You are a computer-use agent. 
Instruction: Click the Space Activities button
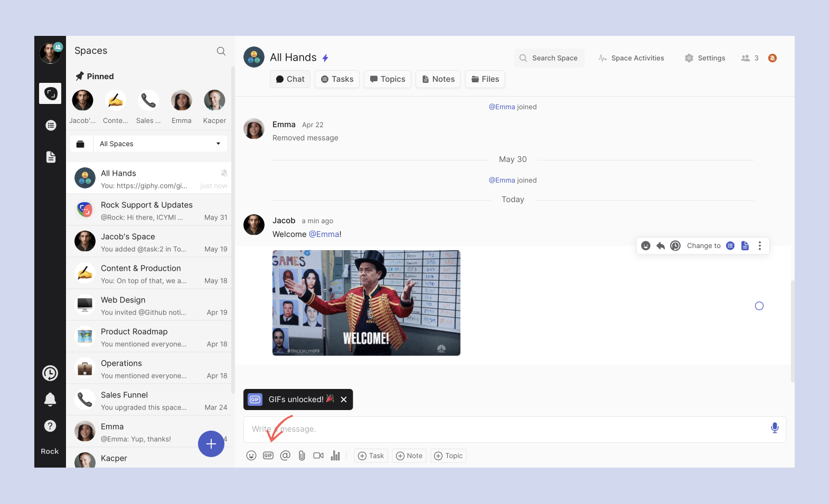(x=632, y=58)
